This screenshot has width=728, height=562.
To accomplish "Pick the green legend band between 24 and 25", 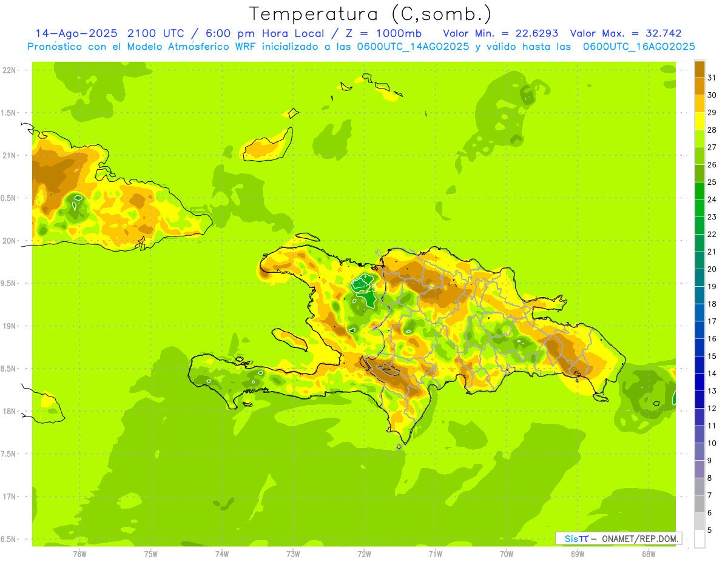I will pyautogui.click(x=700, y=191).
